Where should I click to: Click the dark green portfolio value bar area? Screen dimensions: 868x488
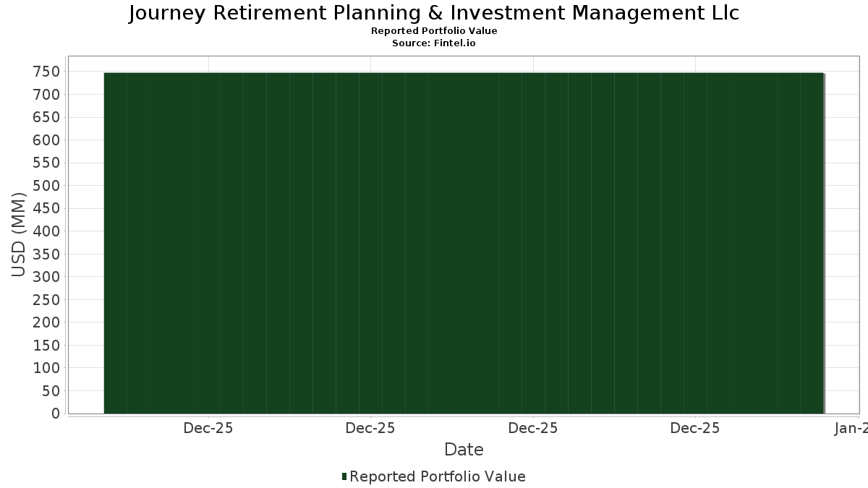[x=464, y=243]
